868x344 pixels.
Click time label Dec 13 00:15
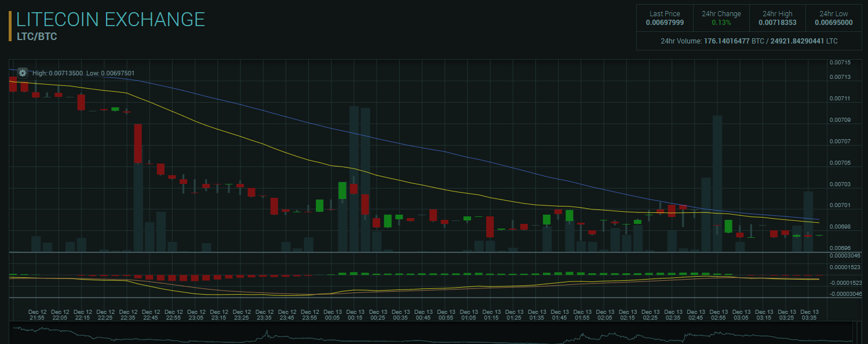(x=355, y=314)
